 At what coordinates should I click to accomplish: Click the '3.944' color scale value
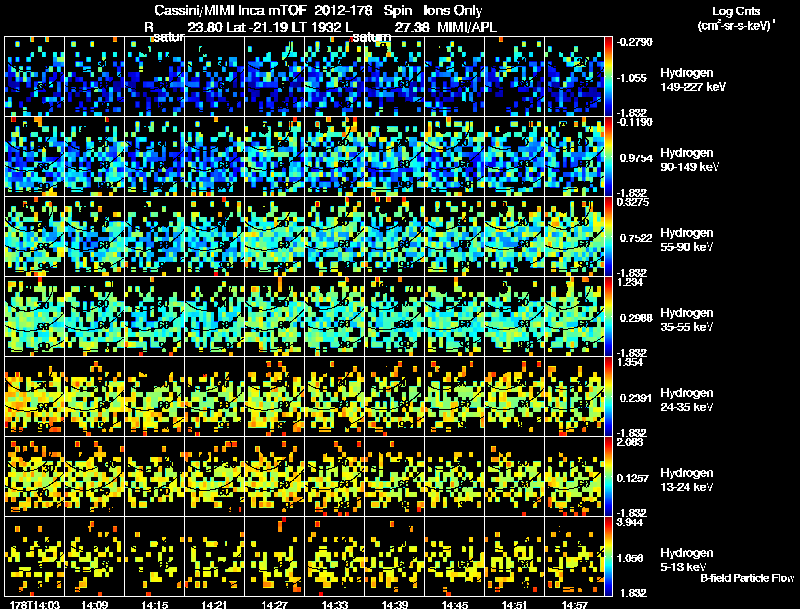(630, 522)
